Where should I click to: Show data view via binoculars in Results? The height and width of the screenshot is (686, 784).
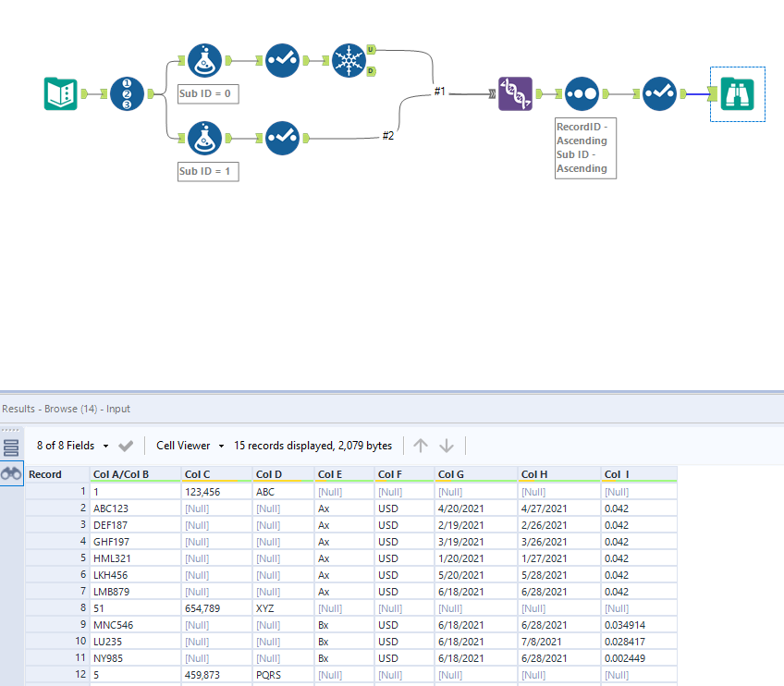tap(11, 473)
